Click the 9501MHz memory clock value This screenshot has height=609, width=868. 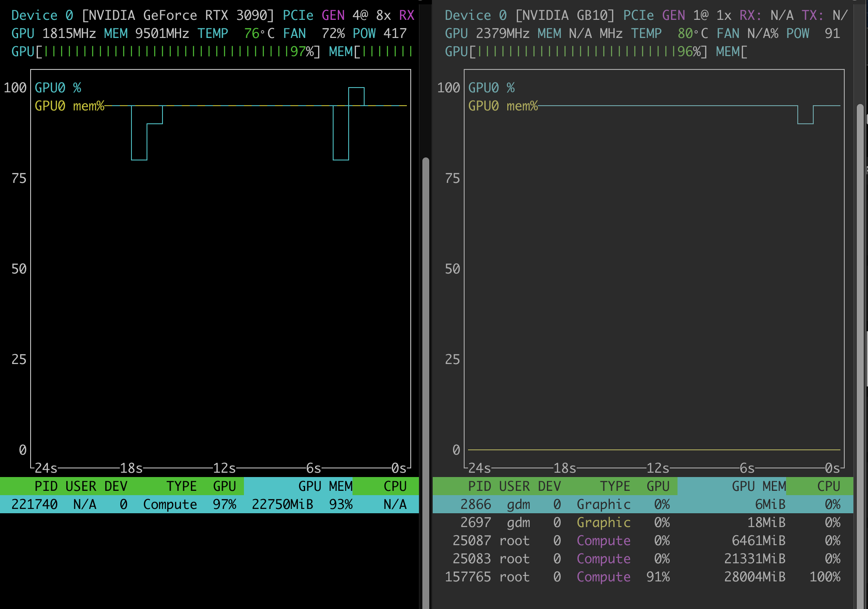tap(162, 34)
